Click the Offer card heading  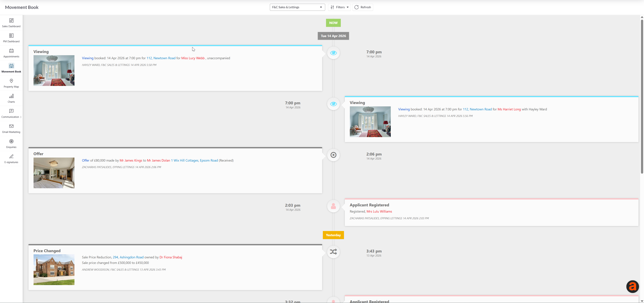click(x=39, y=154)
